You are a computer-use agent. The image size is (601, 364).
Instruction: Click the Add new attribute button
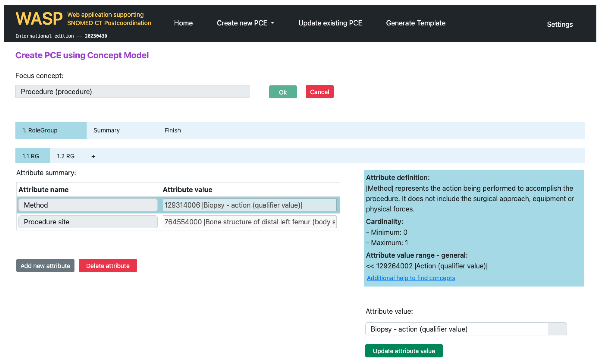(45, 266)
